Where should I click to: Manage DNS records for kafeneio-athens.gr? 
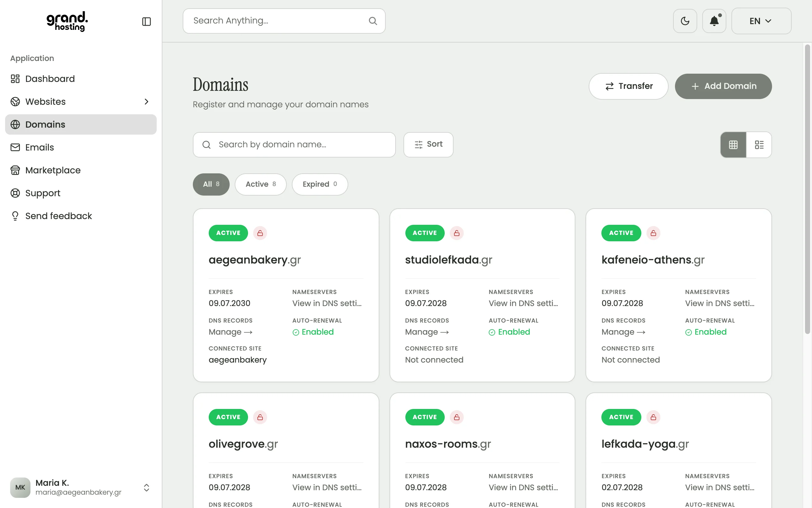click(623, 332)
